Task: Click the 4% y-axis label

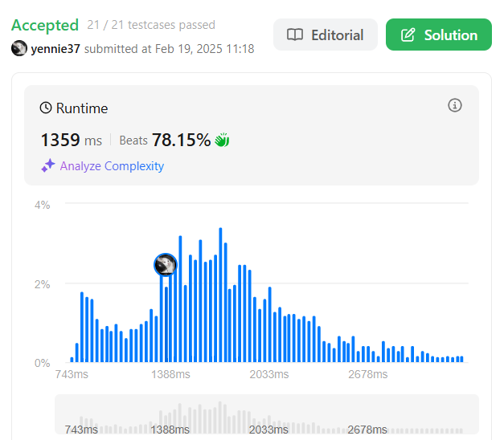Action: coord(43,205)
